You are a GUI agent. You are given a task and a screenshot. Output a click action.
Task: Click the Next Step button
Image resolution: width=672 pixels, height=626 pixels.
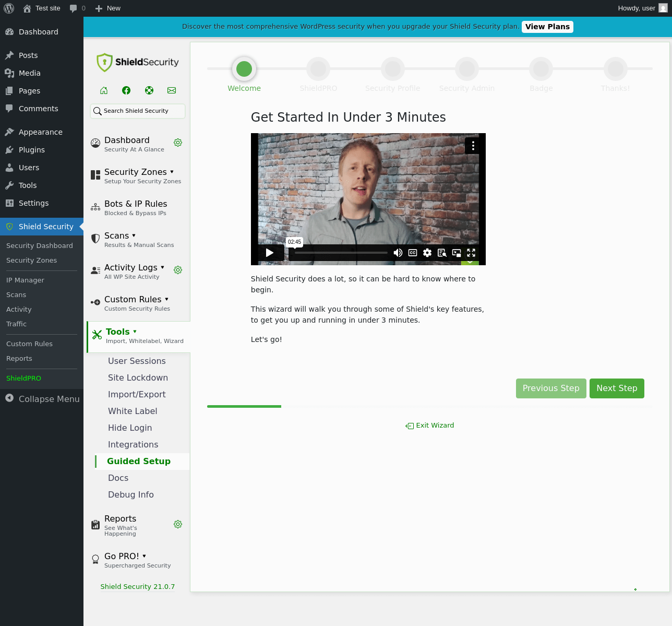(x=617, y=388)
